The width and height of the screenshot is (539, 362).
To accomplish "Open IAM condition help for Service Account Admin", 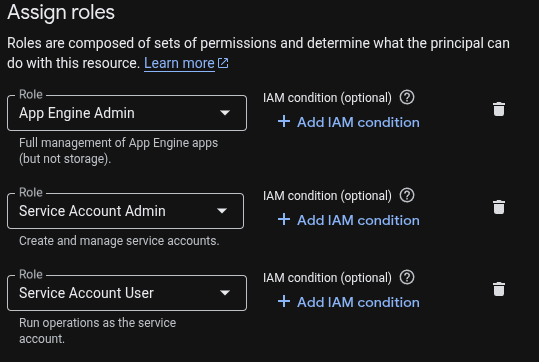I will click(x=407, y=196).
